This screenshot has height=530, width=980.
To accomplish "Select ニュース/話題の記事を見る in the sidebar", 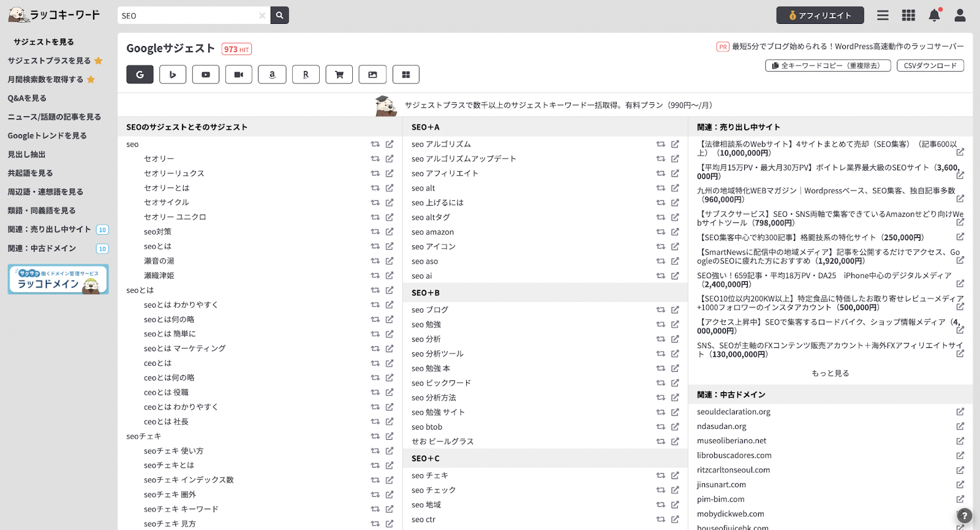I will pos(54,116).
